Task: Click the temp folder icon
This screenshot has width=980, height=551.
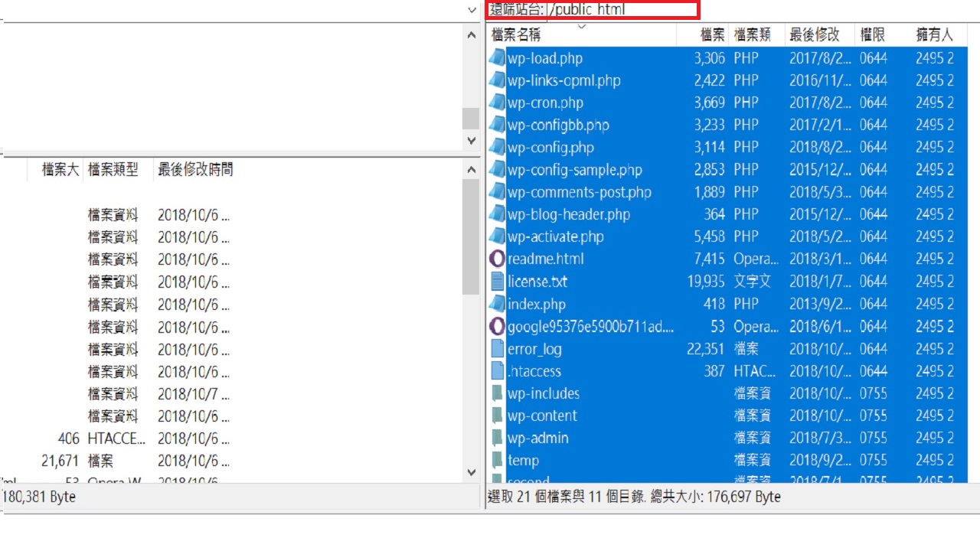Action: pyautogui.click(x=497, y=460)
